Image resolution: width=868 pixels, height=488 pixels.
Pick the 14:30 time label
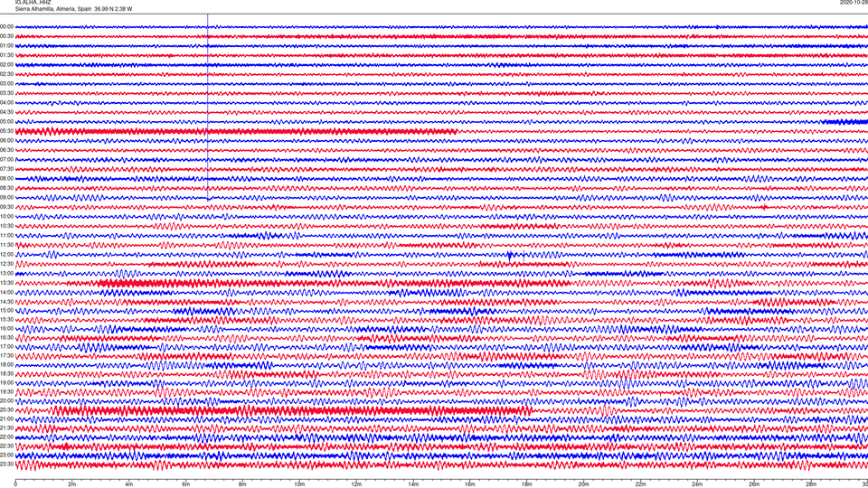[6, 302]
